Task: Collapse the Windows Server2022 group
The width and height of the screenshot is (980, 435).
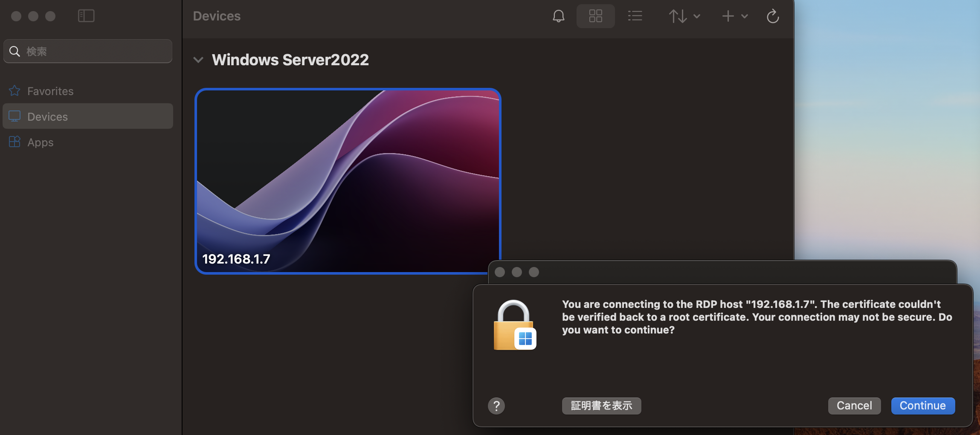Action: [x=199, y=59]
